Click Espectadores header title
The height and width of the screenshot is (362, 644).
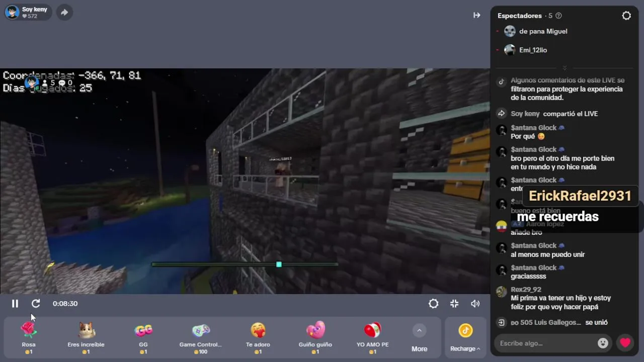[x=520, y=16]
